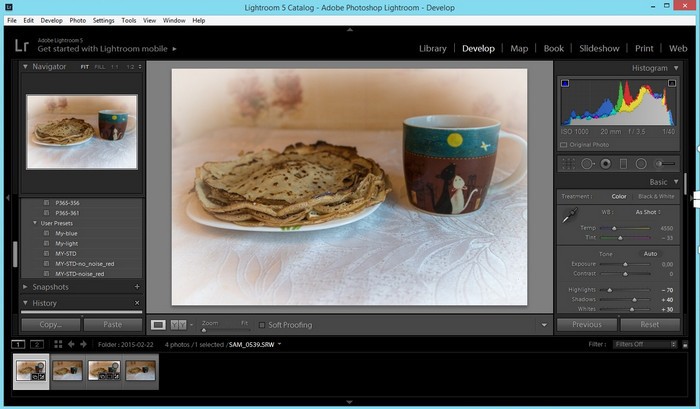This screenshot has width=700, height=409.
Task: Click the Paste button
Action: (112, 325)
